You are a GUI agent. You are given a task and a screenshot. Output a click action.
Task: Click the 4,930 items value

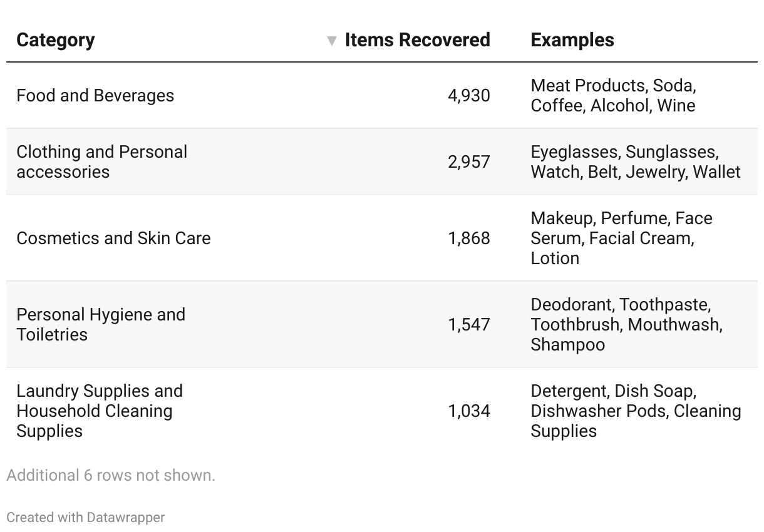tap(468, 96)
